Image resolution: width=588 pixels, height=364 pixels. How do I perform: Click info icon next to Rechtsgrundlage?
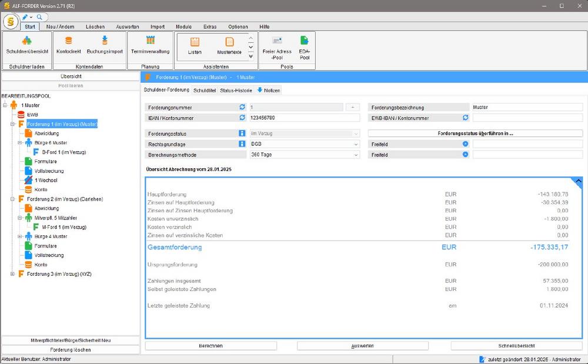(242, 143)
